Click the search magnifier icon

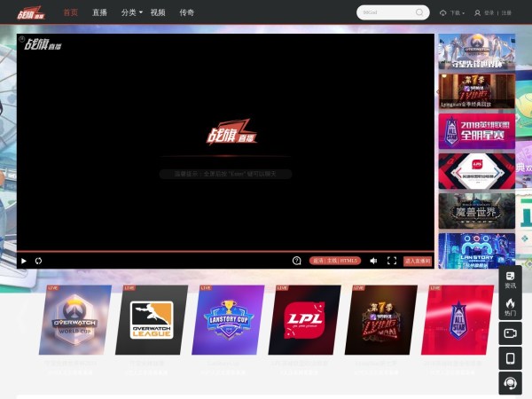point(420,13)
